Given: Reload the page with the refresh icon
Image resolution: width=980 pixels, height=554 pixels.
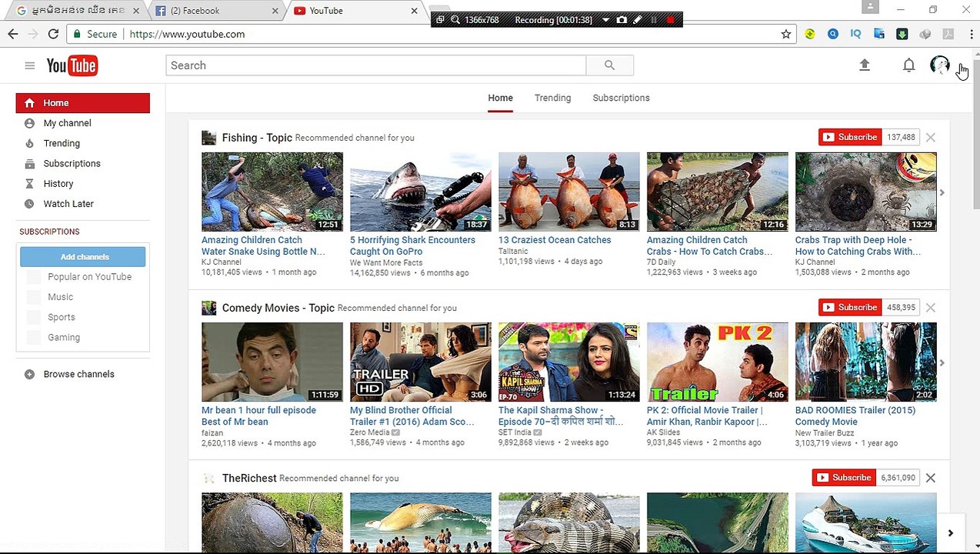Looking at the screenshot, I should click(x=53, y=34).
